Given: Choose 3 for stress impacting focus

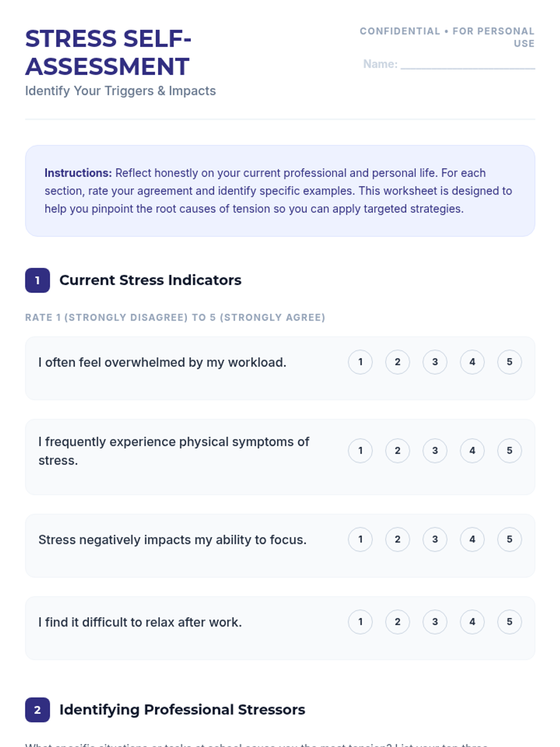Looking at the screenshot, I should (435, 539).
